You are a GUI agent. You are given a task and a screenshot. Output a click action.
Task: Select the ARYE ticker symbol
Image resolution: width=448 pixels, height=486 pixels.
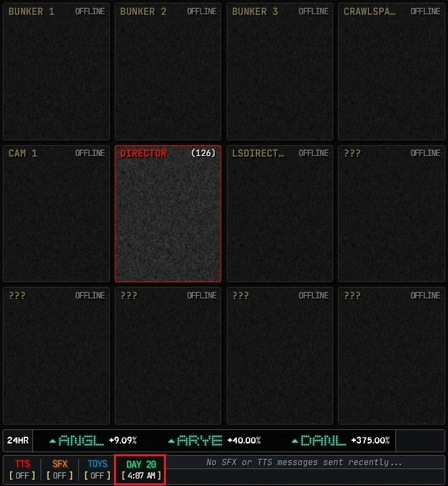tap(200, 440)
